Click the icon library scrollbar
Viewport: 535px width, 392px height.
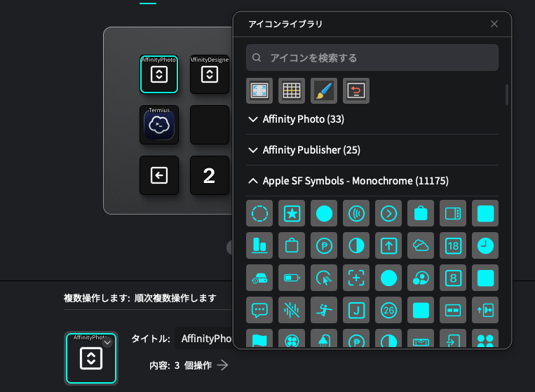[507, 95]
